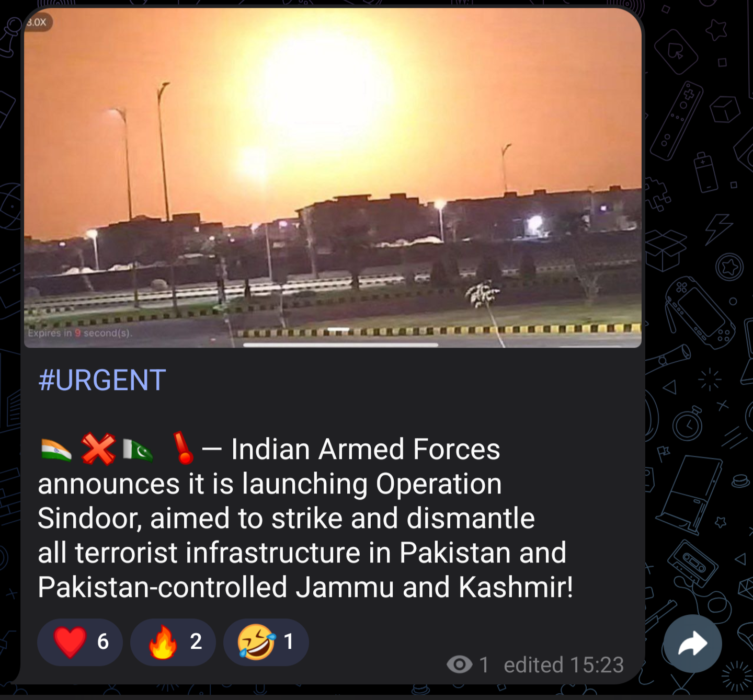Image resolution: width=753 pixels, height=700 pixels.
Task: Click the white progress bar under the video
Action: (x=340, y=345)
